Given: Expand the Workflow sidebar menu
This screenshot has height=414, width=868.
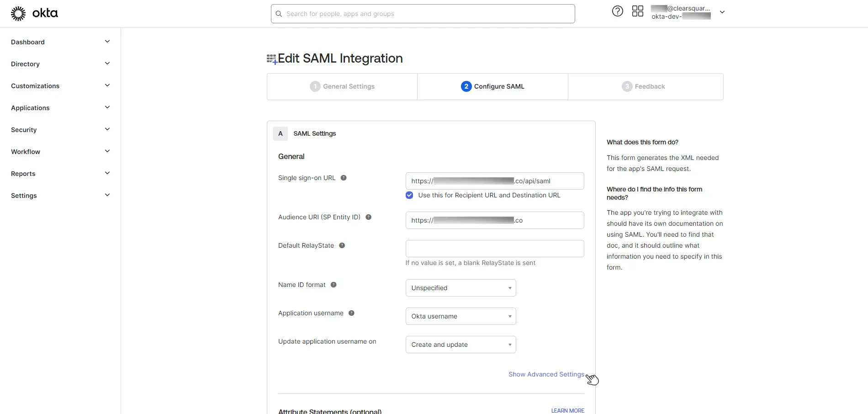Looking at the screenshot, I should pyautogui.click(x=60, y=152).
